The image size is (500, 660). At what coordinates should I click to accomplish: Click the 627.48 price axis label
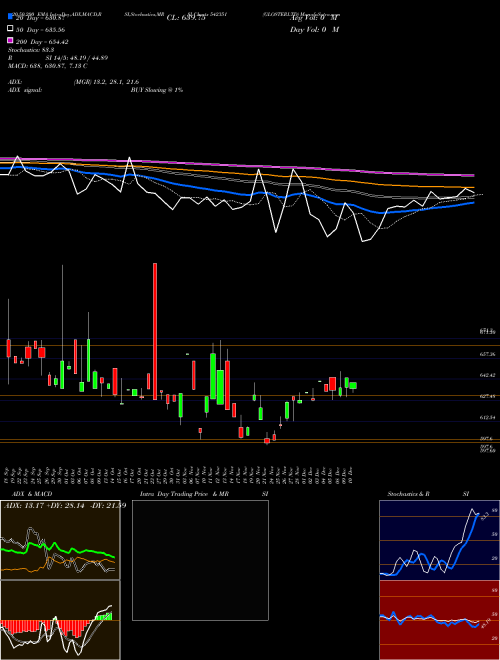(x=487, y=396)
